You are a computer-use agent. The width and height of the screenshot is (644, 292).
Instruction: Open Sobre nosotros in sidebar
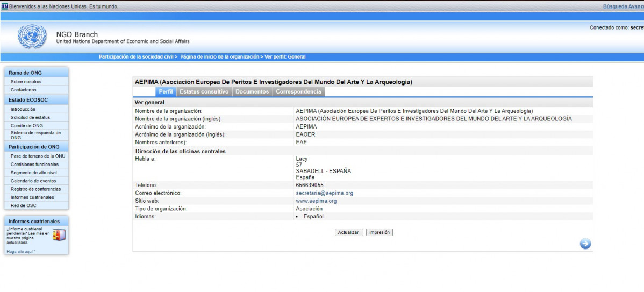[x=26, y=82]
